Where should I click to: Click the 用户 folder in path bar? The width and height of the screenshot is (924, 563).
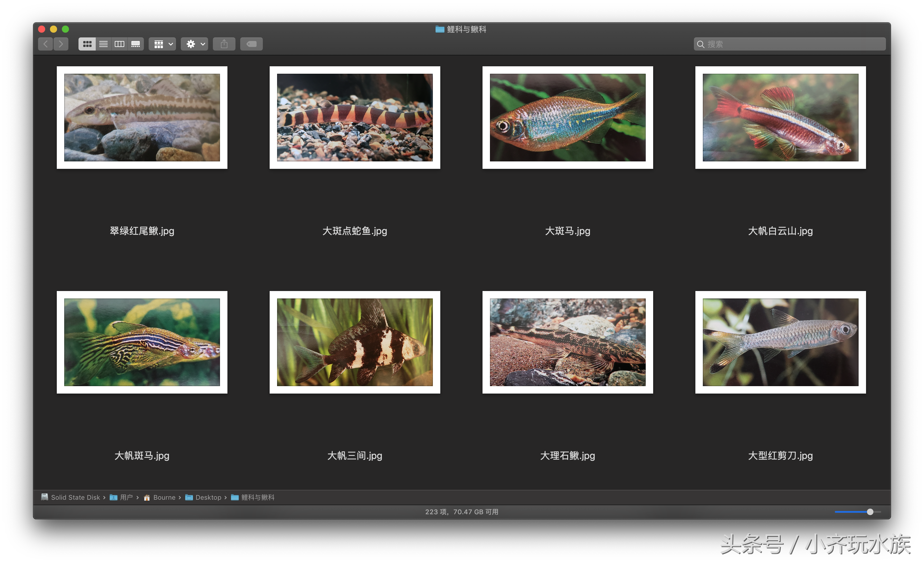(x=121, y=497)
